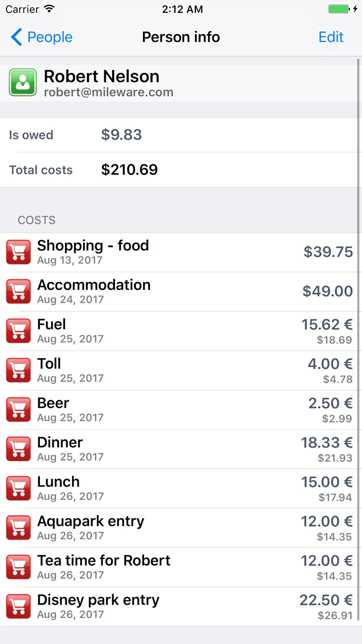Screen dimensions: 362x644
Task: Tap the Fuel cost cart icon
Action: coord(19,331)
